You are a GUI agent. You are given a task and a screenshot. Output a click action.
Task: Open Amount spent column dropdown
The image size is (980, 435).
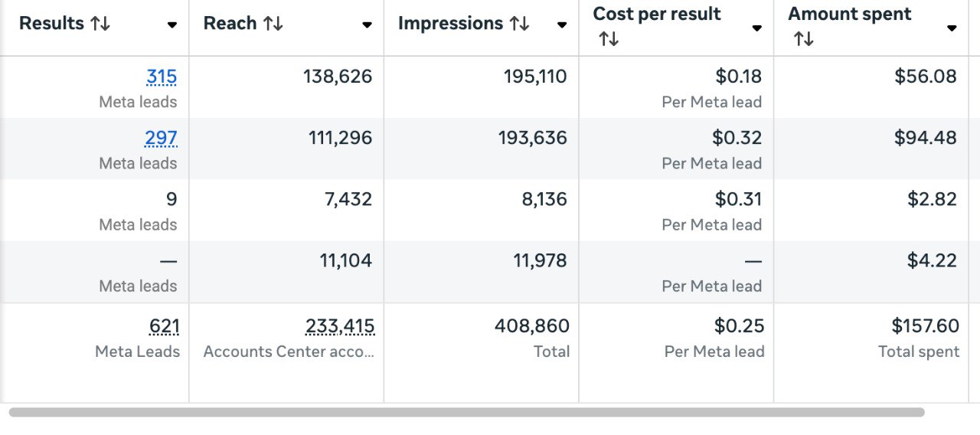952,28
